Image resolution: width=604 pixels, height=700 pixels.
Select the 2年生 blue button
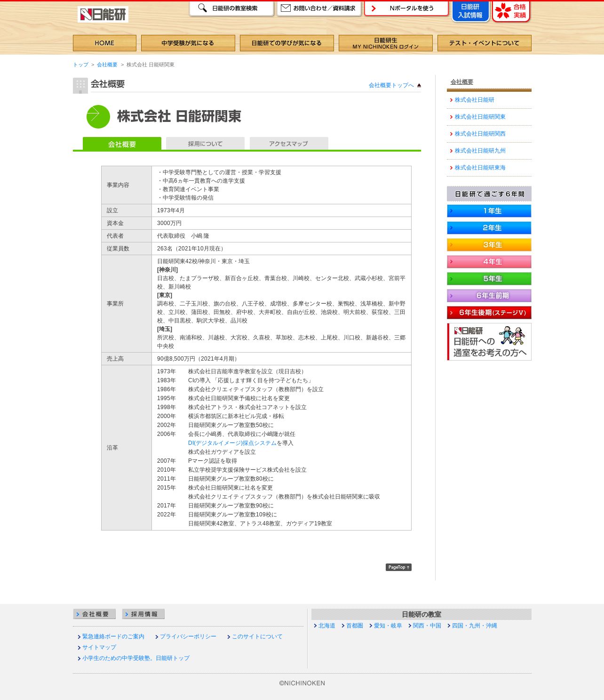(489, 228)
